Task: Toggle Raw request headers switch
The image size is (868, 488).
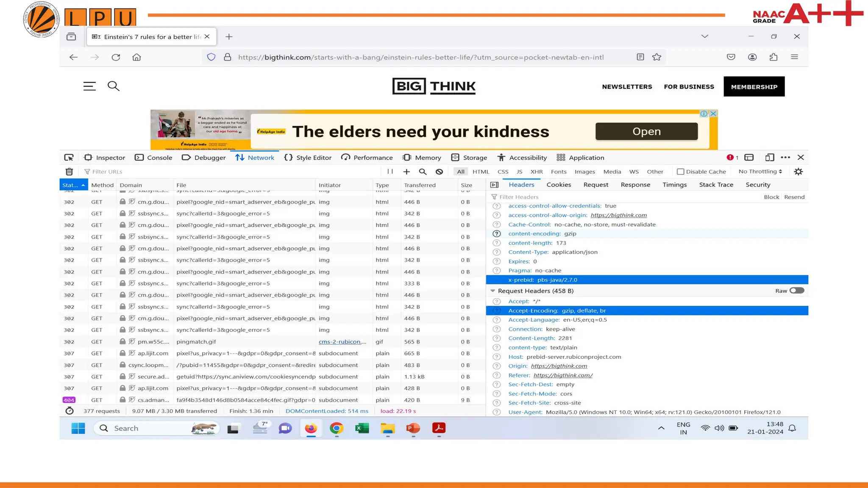Action: [x=796, y=291]
